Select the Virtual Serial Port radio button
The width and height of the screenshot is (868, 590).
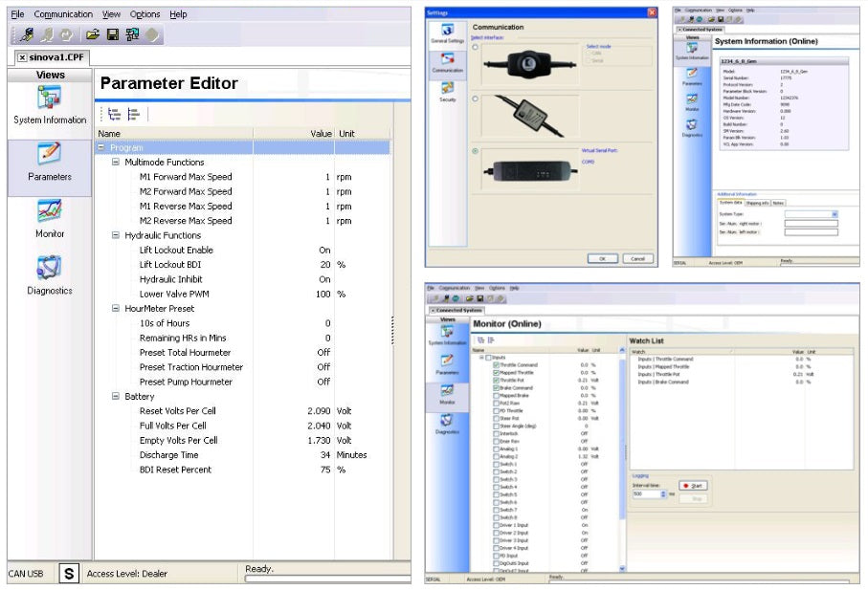474,151
